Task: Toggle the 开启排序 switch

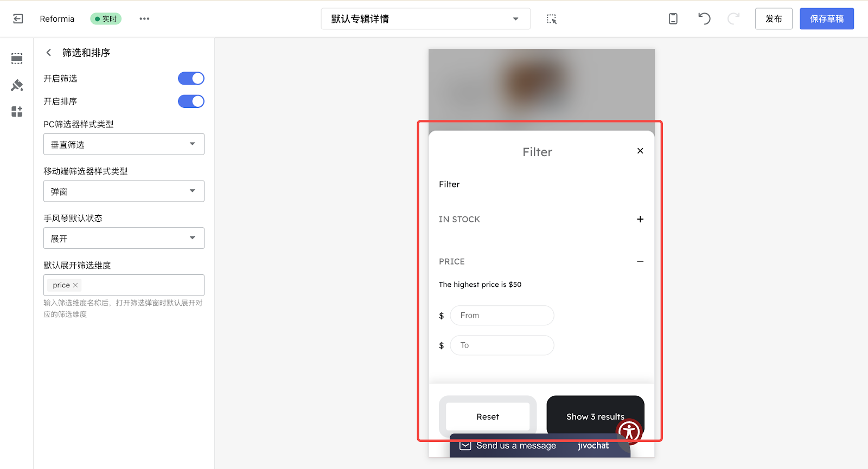Action: 191,101
